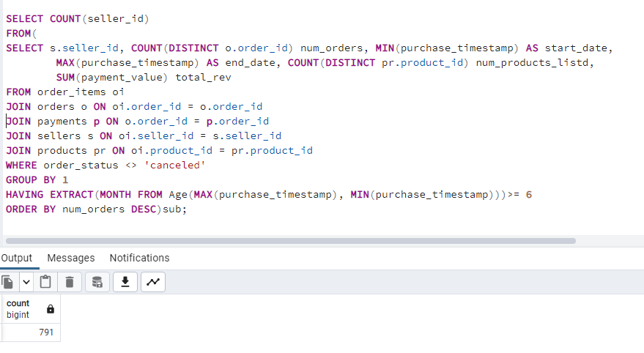Image resolution: width=644 pixels, height=353 pixels.
Task: Click the 'GROUP BY 1' line
Action: tap(37, 179)
